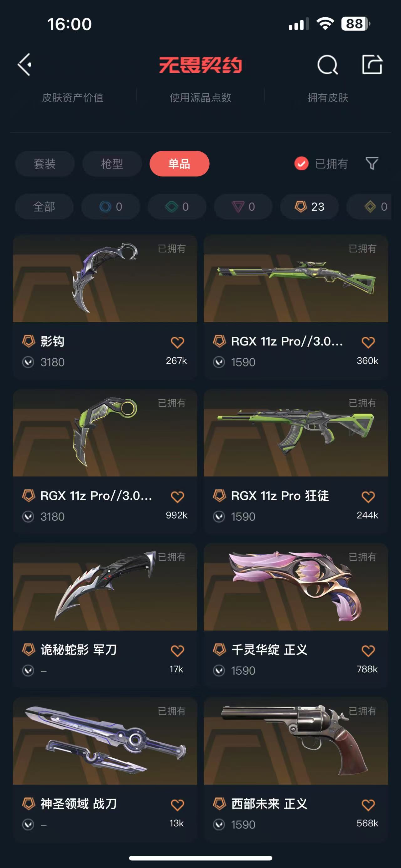Viewport: 401px width, 868px height.
Task: Tap the share icon at top right
Action: point(372,64)
